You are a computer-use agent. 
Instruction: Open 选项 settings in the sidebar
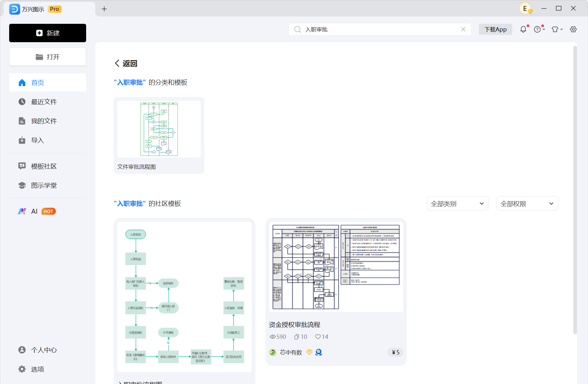coord(48,369)
